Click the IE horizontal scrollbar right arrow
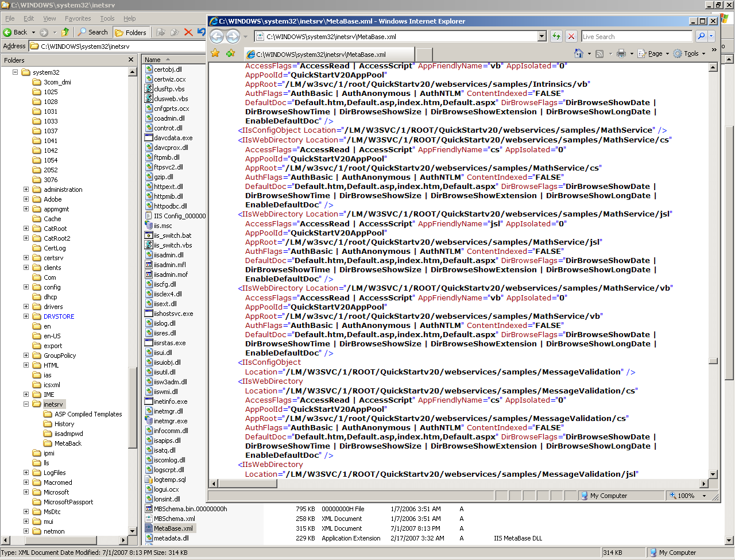Image resolution: width=735 pixels, height=560 pixels. pyautogui.click(x=704, y=484)
